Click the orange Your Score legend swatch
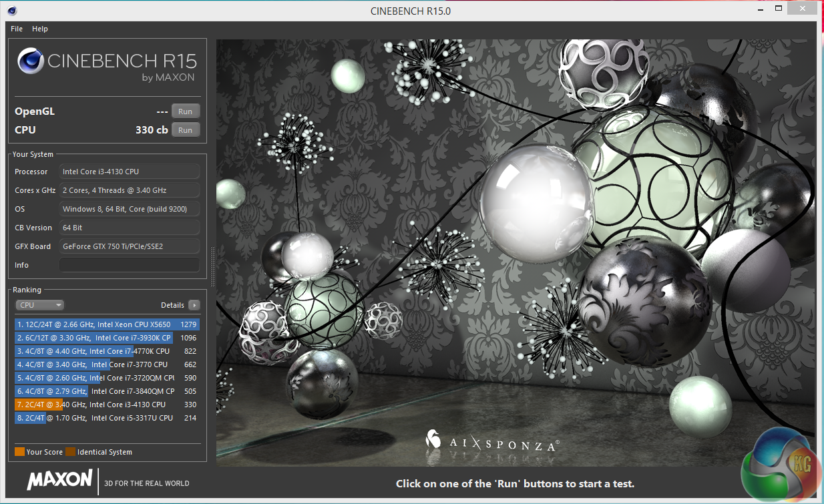Image resolution: width=824 pixels, height=504 pixels. pos(19,452)
